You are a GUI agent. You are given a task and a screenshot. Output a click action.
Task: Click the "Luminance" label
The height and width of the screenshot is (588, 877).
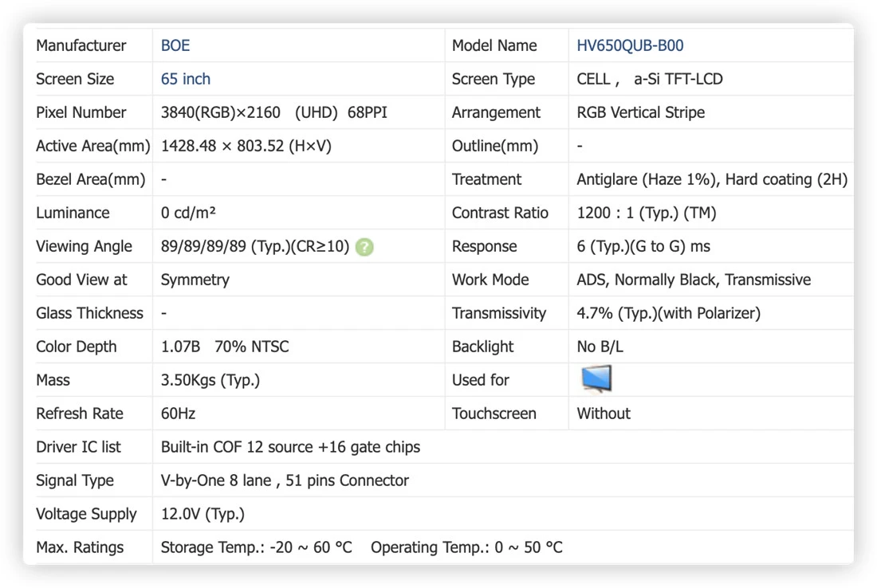pos(73,213)
